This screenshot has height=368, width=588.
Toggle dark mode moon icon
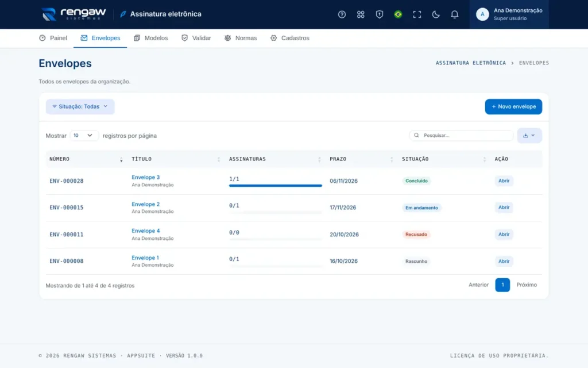tap(435, 14)
